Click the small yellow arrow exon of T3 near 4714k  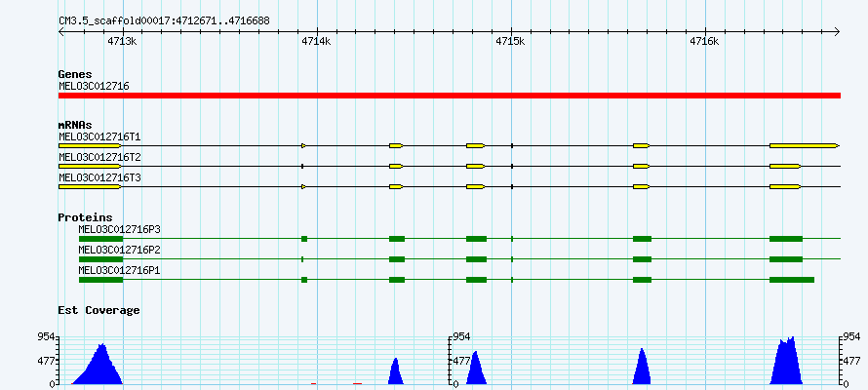click(x=303, y=187)
